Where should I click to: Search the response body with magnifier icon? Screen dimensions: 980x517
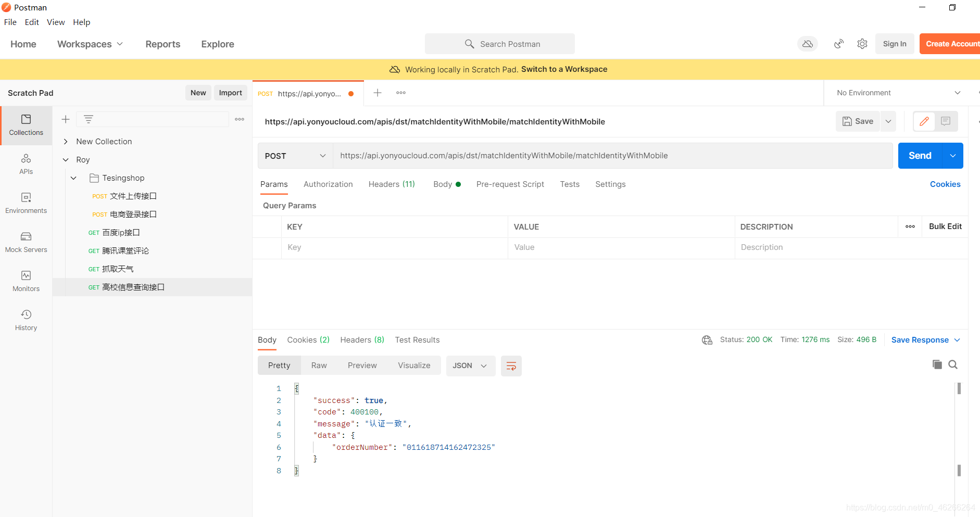(953, 364)
